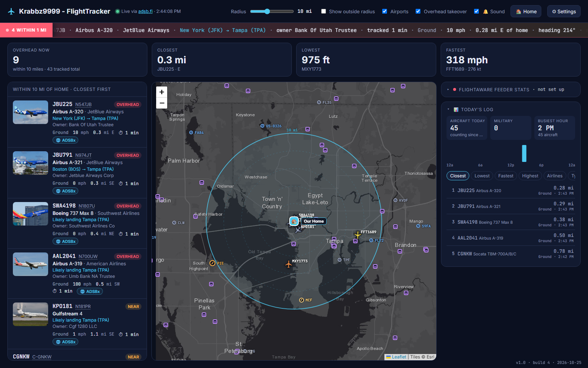Click the JBU791 aircraft photo thumbnail
Screen dimensions: 588x368
[31, 163]
